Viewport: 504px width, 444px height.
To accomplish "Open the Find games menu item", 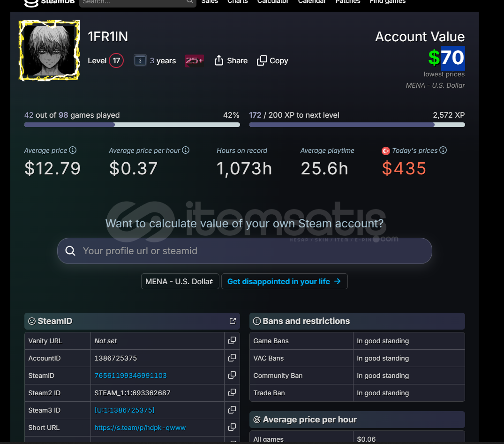I will (x=388, y=1).
